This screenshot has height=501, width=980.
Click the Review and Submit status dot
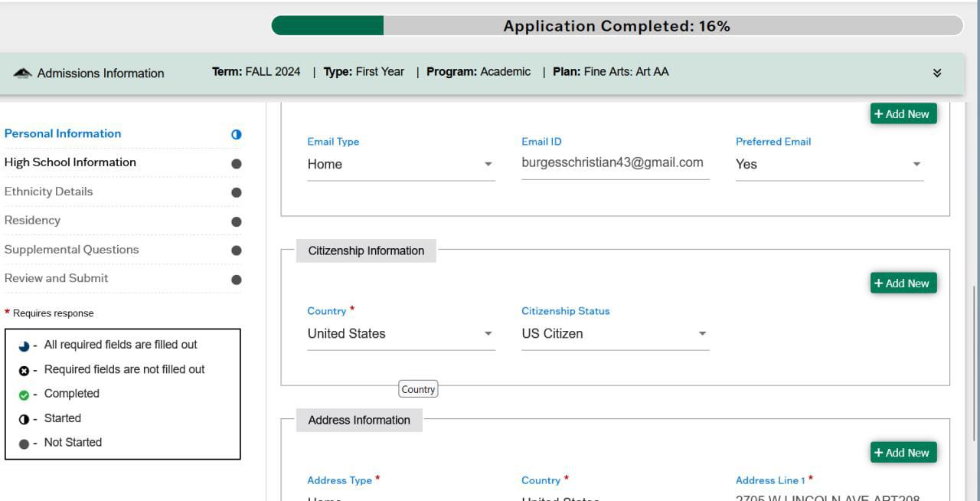[236, 280]
